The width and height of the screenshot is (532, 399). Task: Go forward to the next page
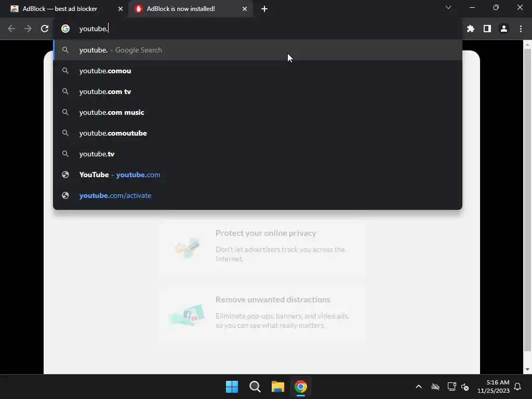28,29
